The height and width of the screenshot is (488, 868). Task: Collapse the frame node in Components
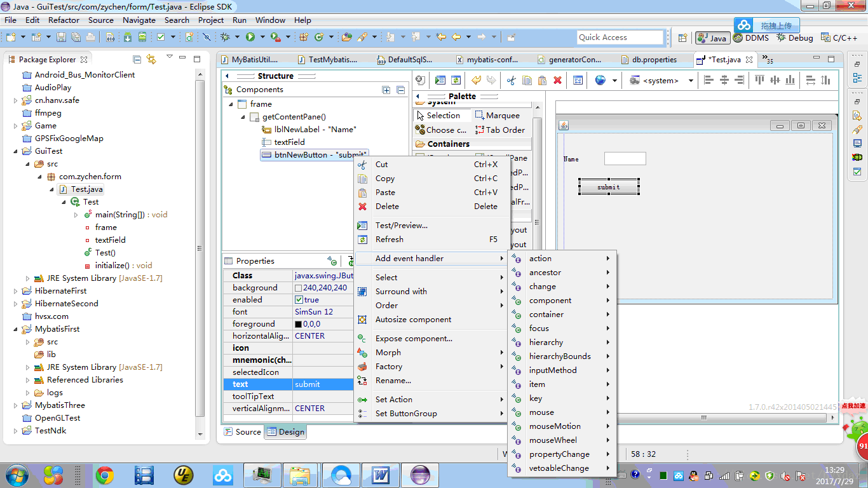click(x=231, y=104)
